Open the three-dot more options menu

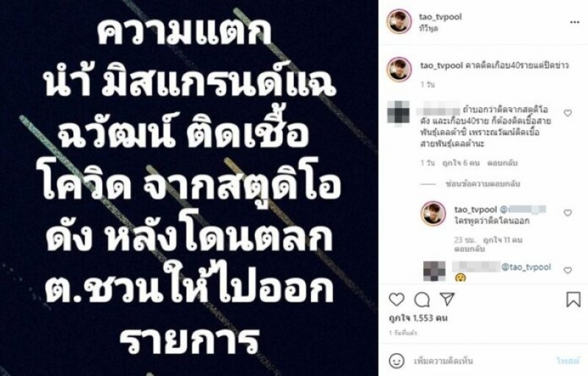coord(575,23)
